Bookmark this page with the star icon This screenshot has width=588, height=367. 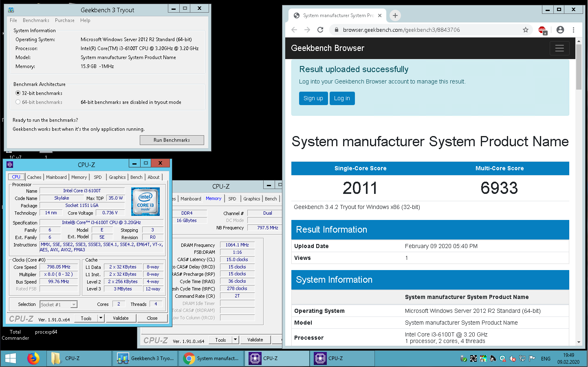(526, 30)
